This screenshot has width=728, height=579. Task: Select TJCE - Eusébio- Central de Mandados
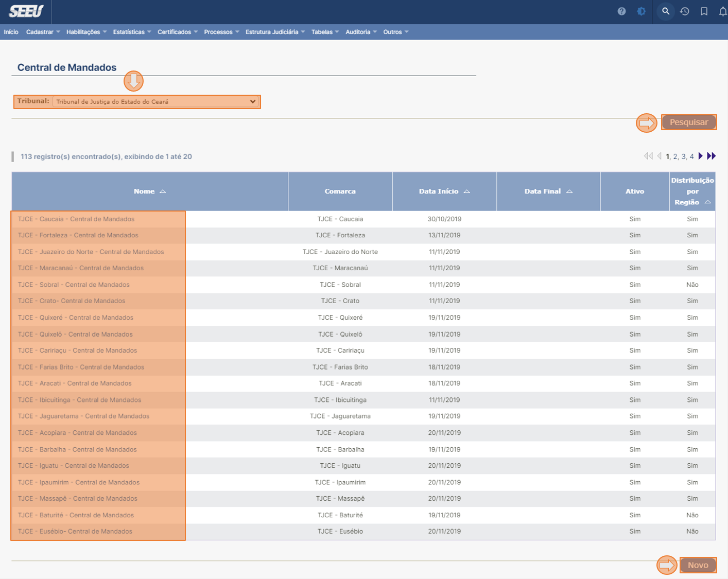coord(75,532)
